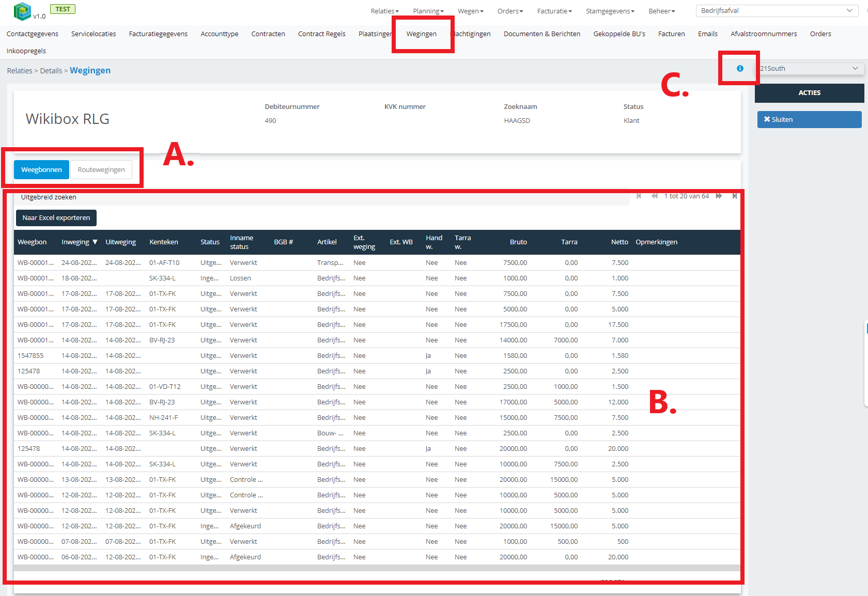Sort table by Bruto column

tap(518, 242)
